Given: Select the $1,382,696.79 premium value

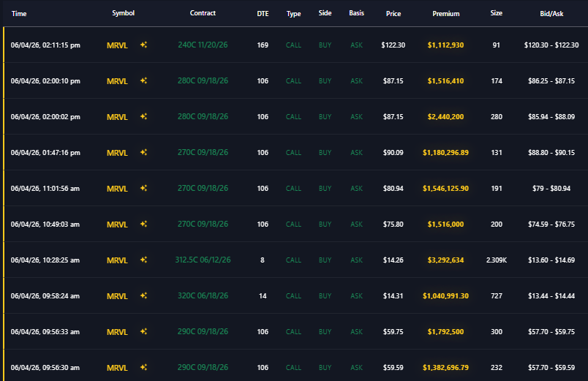Looking at the screenshot, I should click(x=445, y=368).
